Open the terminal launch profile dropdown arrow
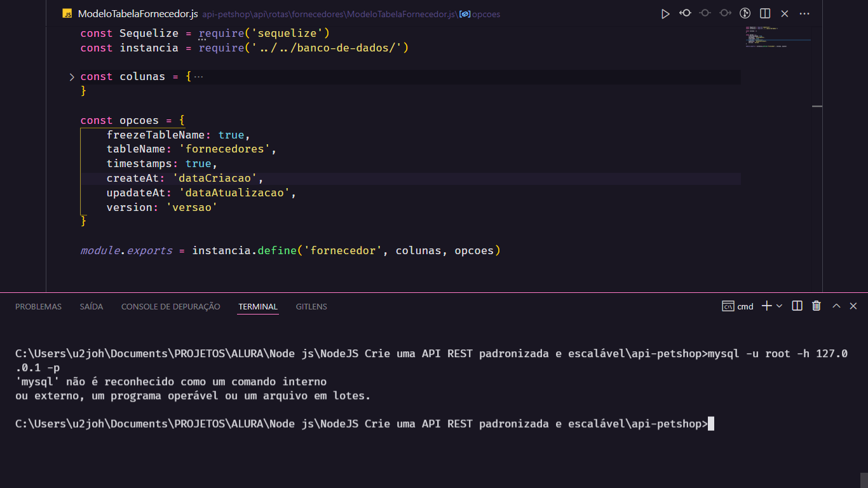Image resolution: width=868 pixels, height=488 pixels. click(x=780, y=306)
